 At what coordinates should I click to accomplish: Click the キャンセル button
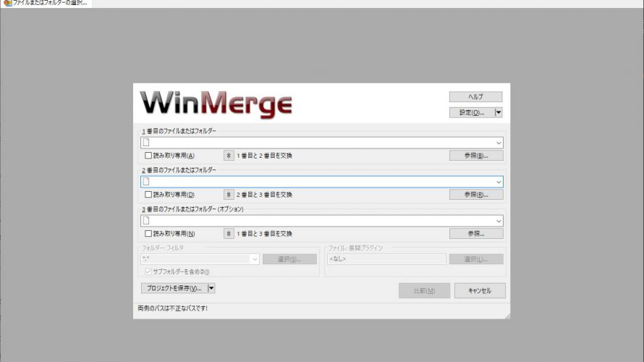480,290
